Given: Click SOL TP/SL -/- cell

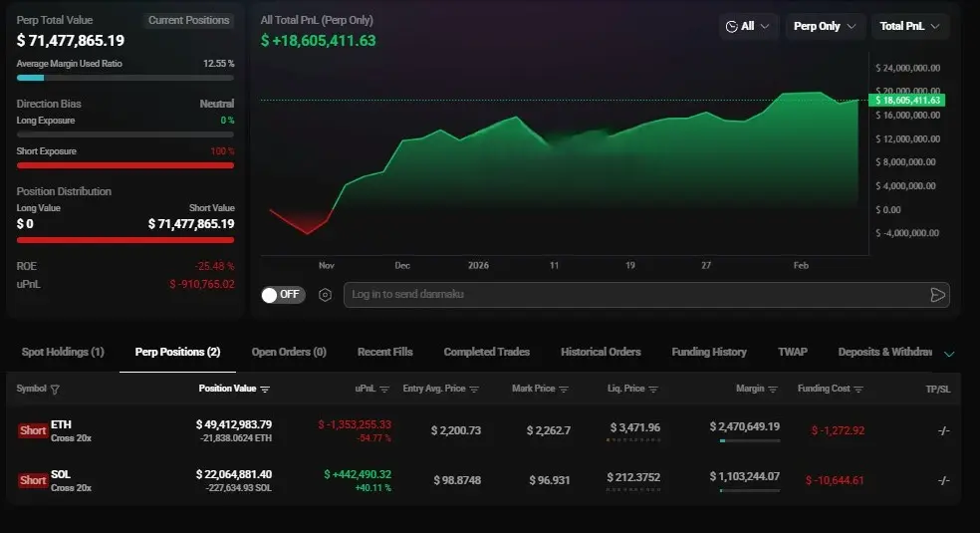Looking at the screenshot, I should point(944,480).
